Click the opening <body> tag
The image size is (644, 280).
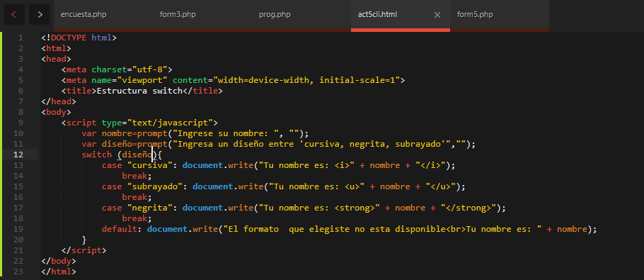pyautogui.click(x=57, y=112)
